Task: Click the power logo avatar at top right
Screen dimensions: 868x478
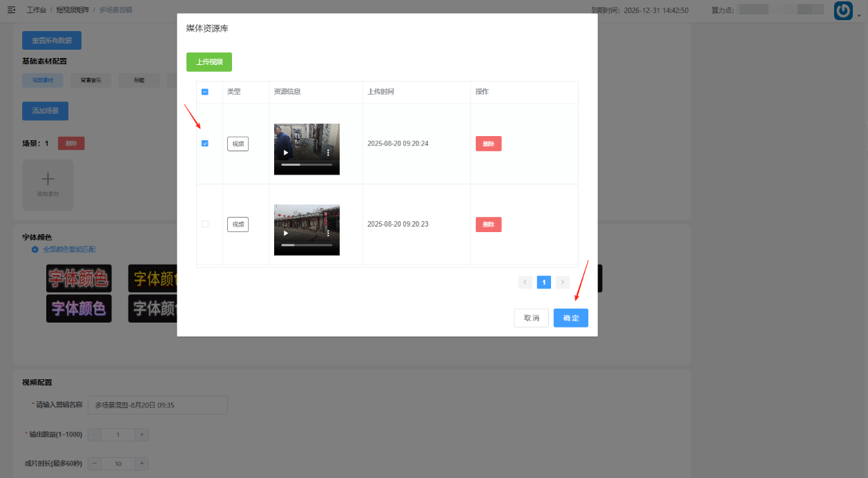Action: (843, 10)
